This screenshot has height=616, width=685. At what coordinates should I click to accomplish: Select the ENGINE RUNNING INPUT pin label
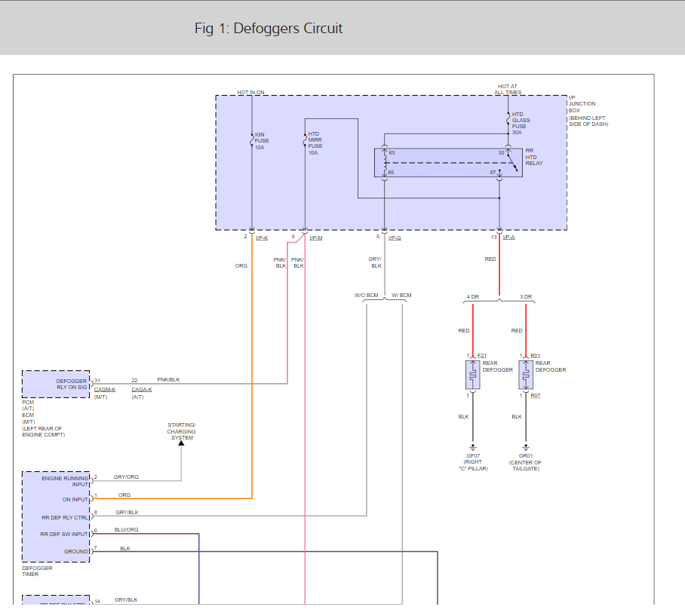65,481
